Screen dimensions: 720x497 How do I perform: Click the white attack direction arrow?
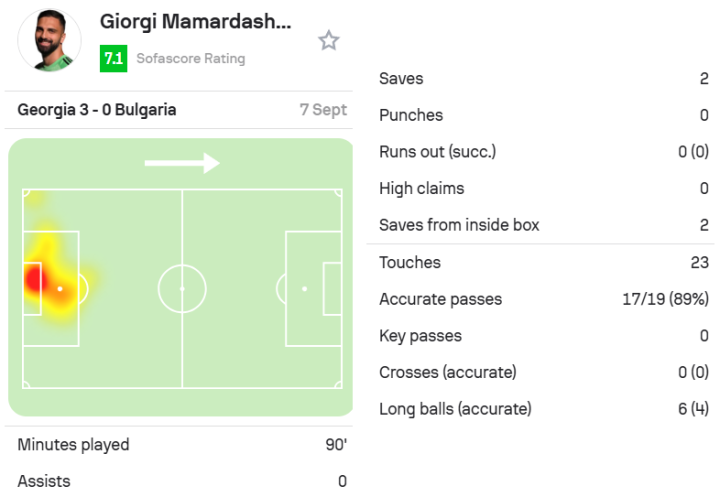click(x=182, y=162)
